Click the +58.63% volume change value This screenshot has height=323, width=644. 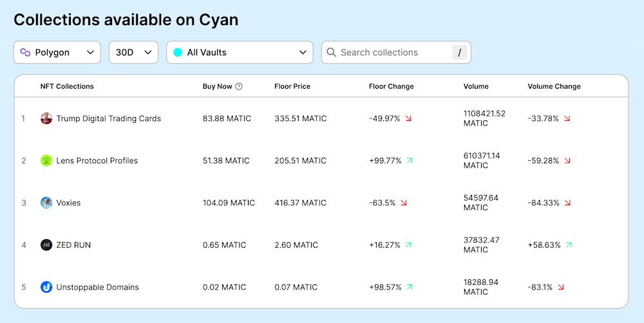tap(544, 245)
